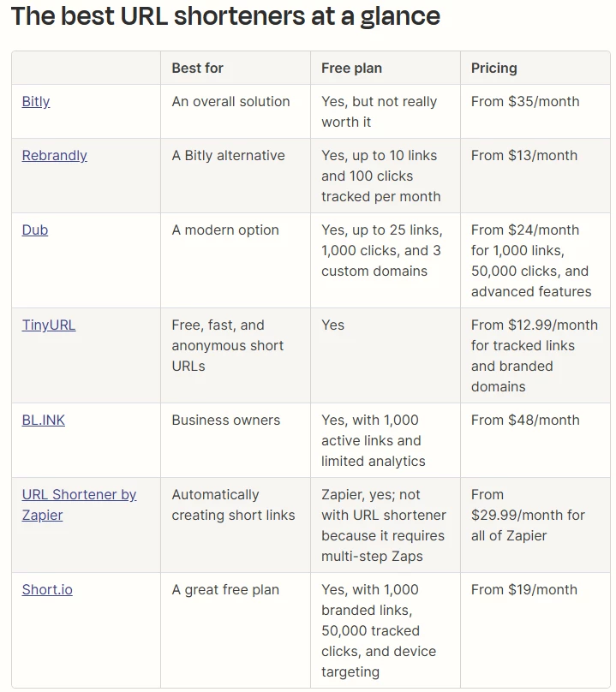The width and height of the screenshot is (616, 692).
Task: Open the Rebrandly link
Action: [x=55, y=155]
